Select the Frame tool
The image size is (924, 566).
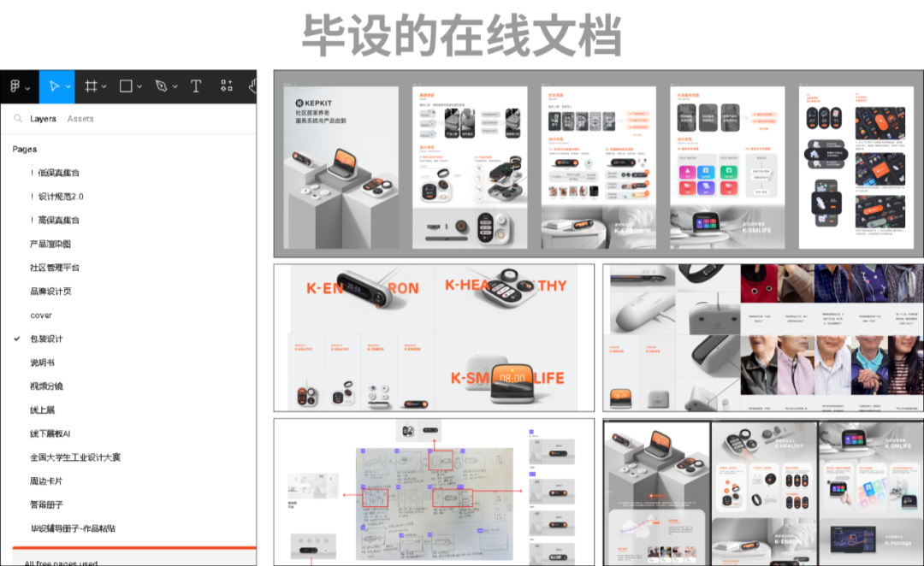(x=91, y=86)
